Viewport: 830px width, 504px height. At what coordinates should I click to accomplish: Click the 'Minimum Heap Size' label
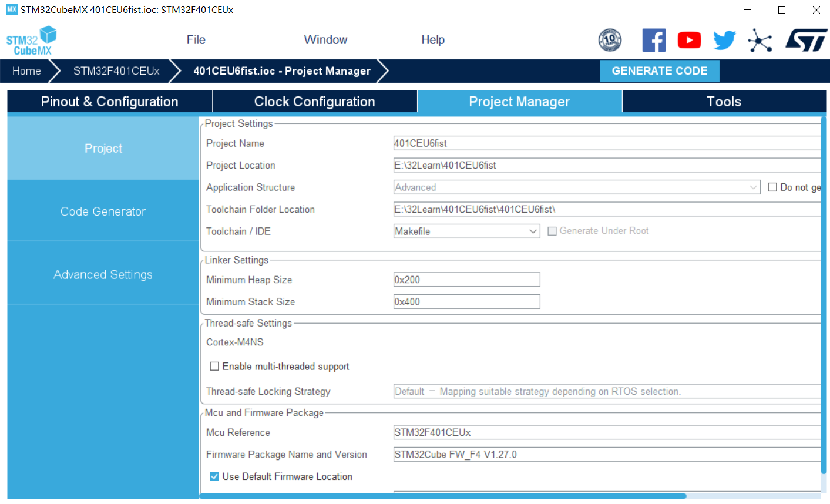(x=249, y=280)
